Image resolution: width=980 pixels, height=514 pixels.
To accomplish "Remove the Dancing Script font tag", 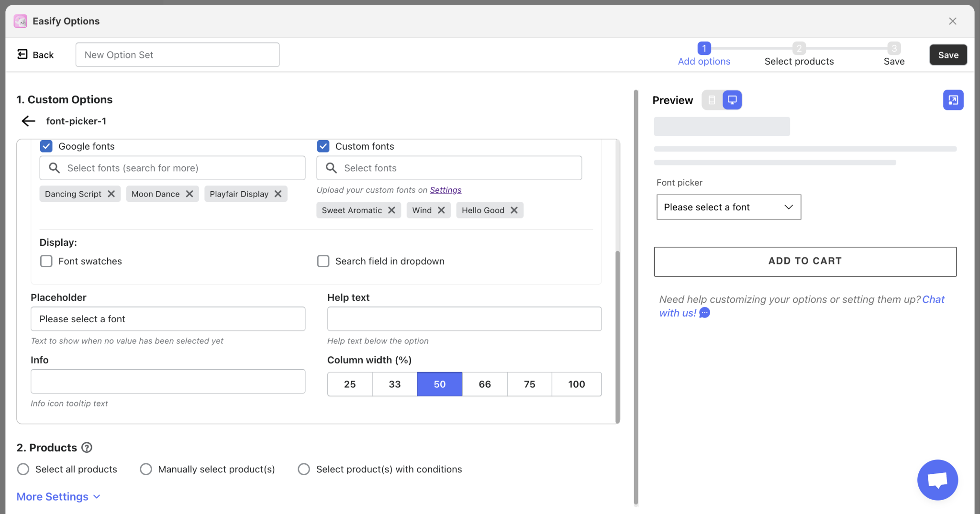I will [x=111, y=194].
